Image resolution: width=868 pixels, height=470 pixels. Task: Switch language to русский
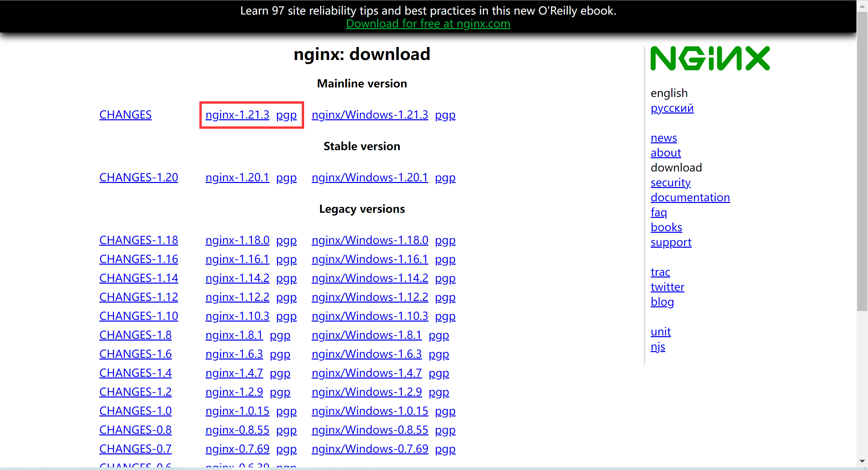coord(672,108)
